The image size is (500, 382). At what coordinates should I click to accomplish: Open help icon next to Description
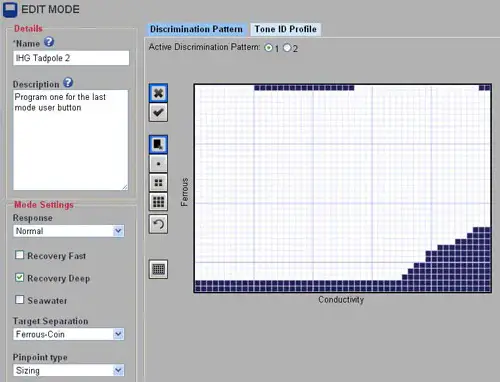click(x=68, y=82)
